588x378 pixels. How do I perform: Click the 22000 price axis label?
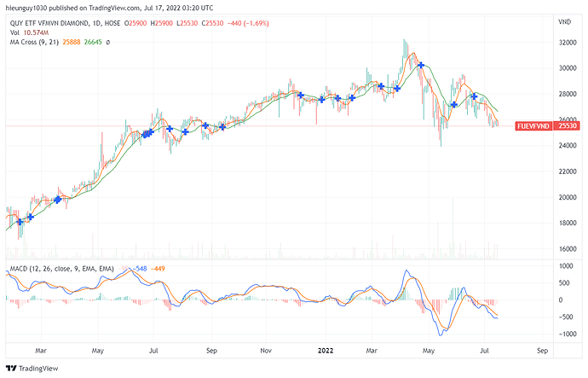(568, 172)
